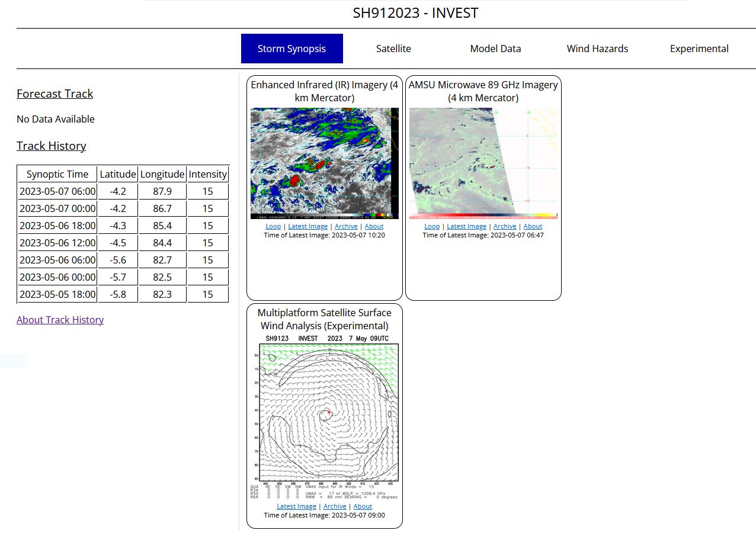Viewport: 756px width, 540px height.
Task: Play the AMSU Microwave imagery Loop
Action: pos(432,226)
